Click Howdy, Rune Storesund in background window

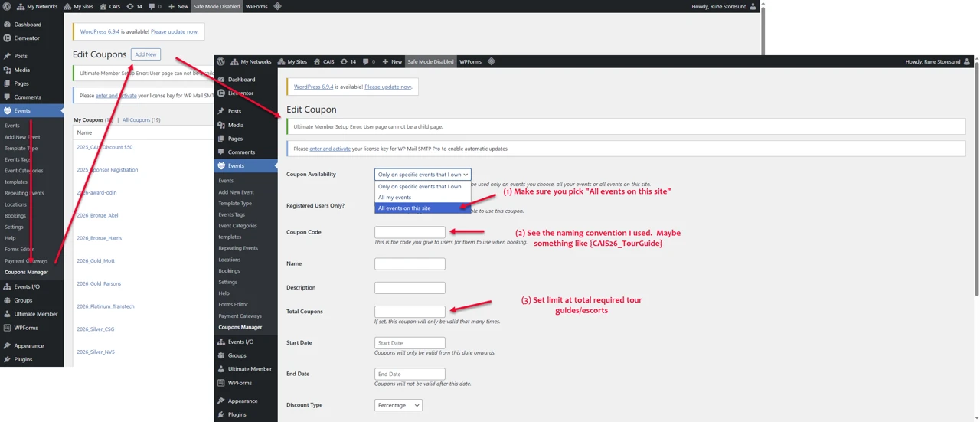(x=724, y=6)
